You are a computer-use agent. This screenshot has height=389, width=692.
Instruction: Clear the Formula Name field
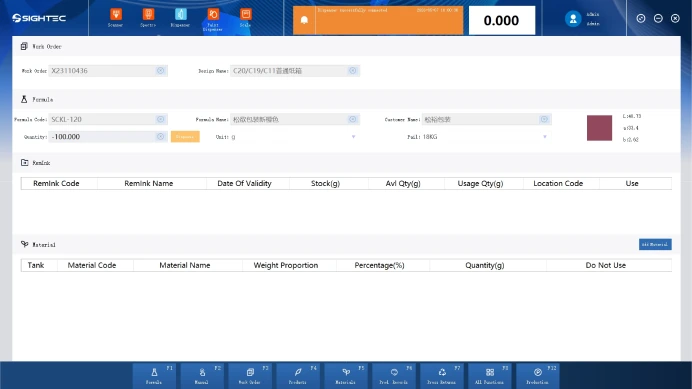click(353, 119)
